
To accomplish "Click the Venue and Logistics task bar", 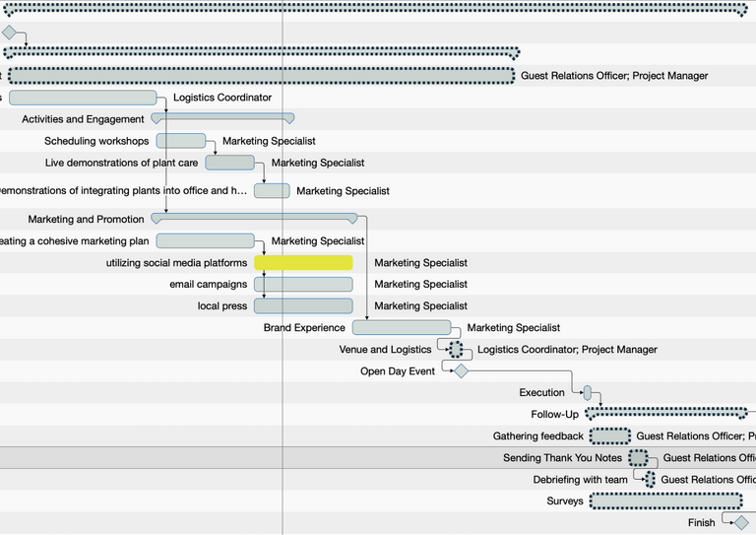I will (456, 350).
